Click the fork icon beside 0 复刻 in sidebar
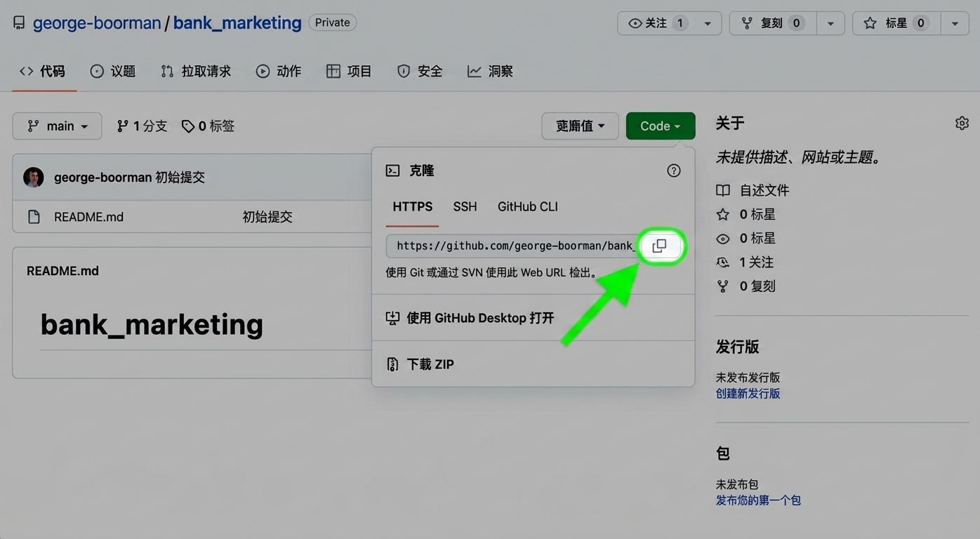This screenshot has height=539, width=980. [723, 286]
